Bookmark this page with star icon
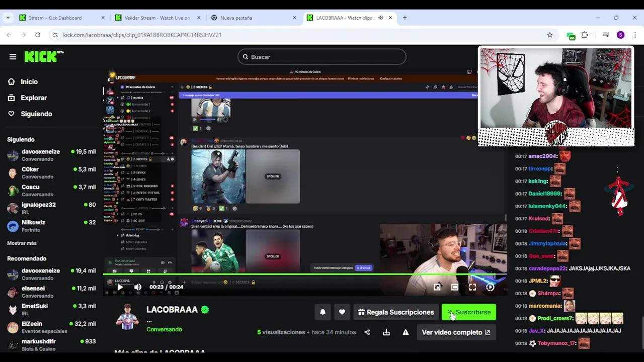The height and width of the screenshot is (362, 644). pyautogui.click(x=549, y=35)
